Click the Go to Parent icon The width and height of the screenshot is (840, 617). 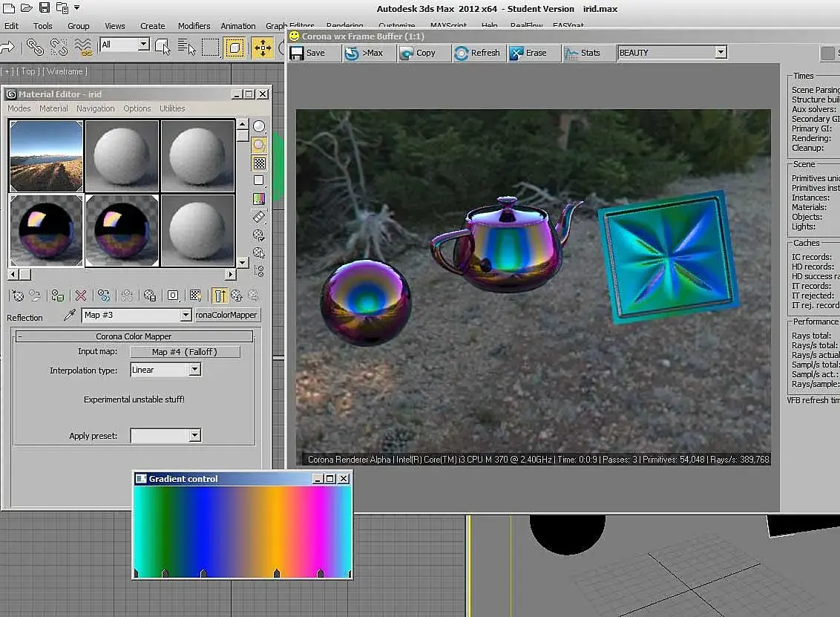(x=237, y=296)
